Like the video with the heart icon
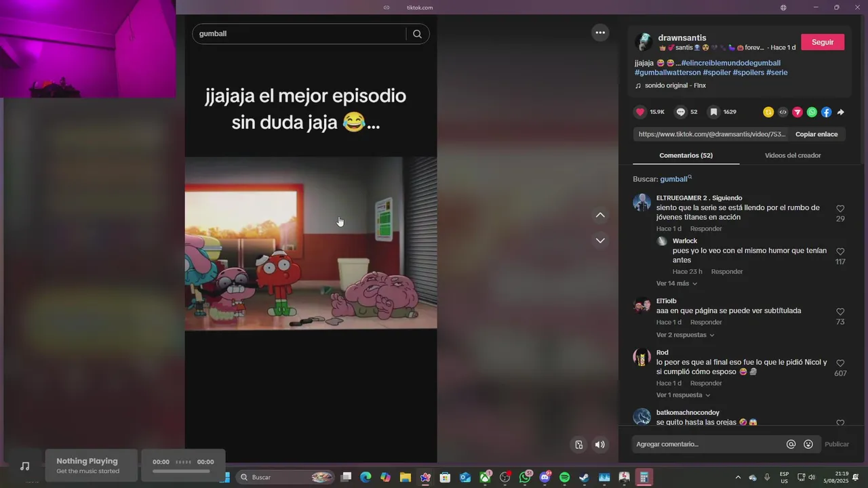 click(x=640, y=112)
